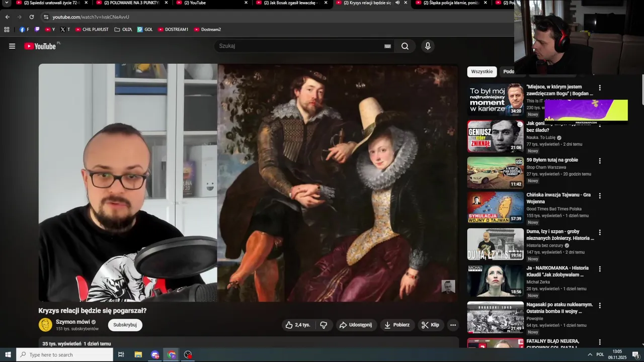Download the video with Pobierz
Viewport: 644px width, 362px height.
[x=396, y=325]
